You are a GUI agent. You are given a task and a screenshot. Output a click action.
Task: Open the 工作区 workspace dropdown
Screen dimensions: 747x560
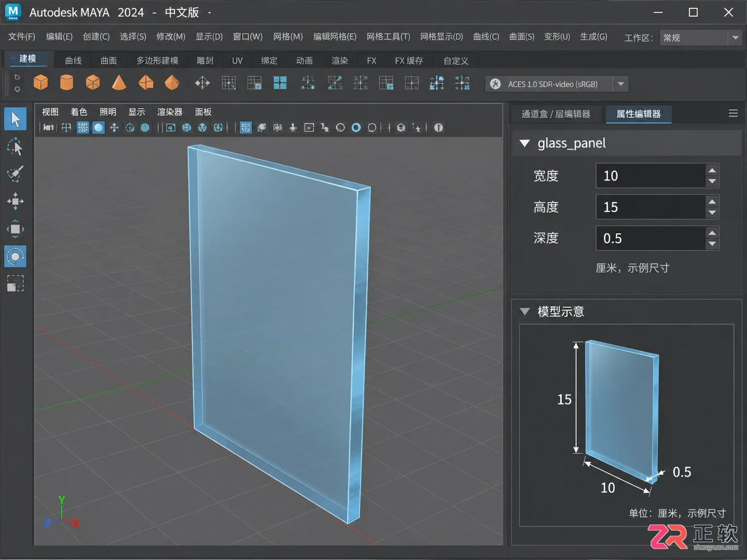pyautogui.click(x=700, y=37)
